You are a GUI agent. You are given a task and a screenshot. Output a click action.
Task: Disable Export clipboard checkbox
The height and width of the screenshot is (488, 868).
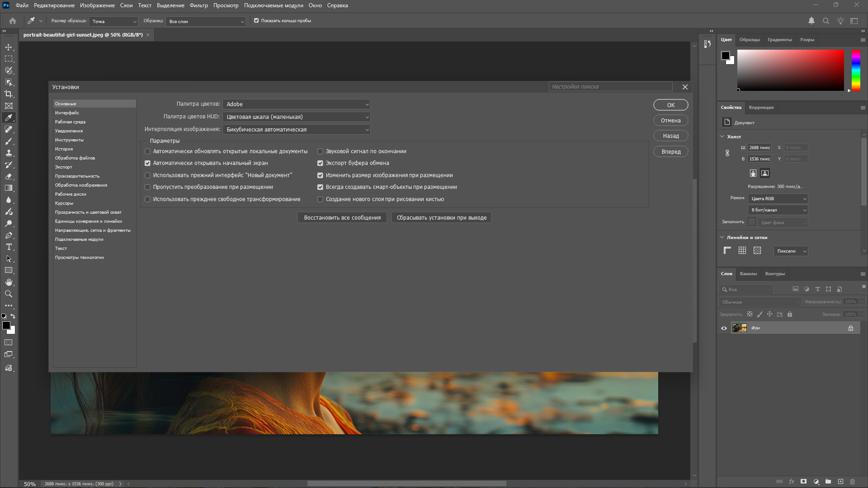pos(320,163)
